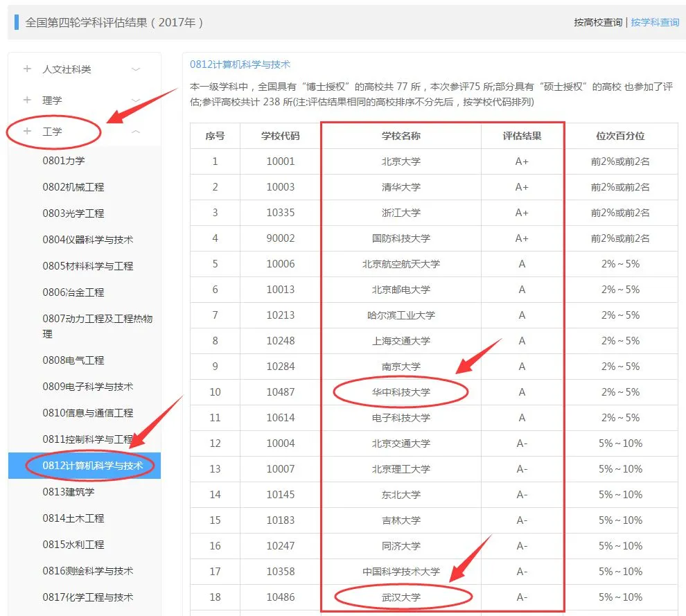Select 0810信息与通信工程 discipline
The width and height of the screenshot is (686, 616).
point(88,412)
